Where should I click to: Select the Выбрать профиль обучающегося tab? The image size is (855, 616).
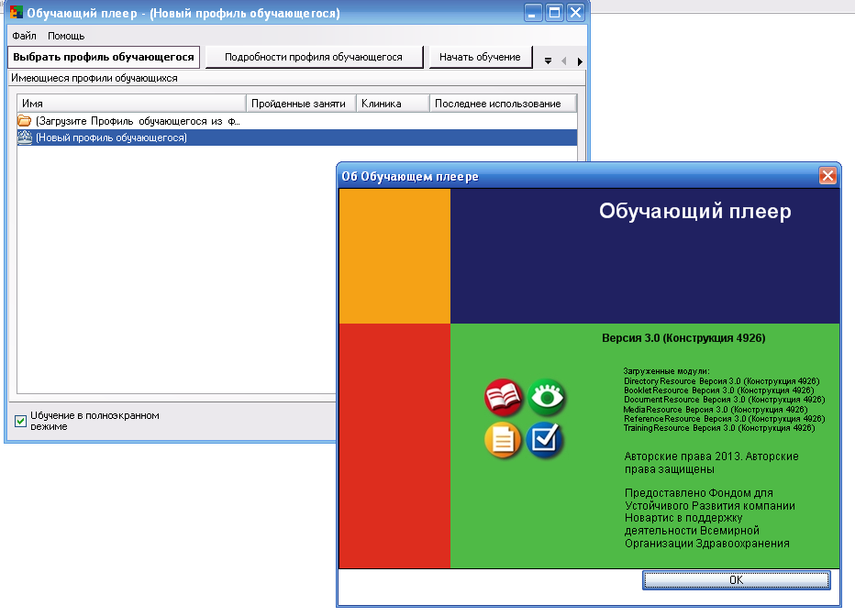pyautogui.click(x=104, y=57)
